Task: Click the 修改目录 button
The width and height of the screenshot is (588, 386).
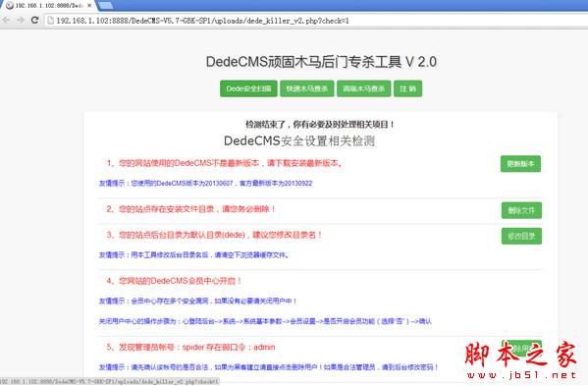Action: point(521,236)
